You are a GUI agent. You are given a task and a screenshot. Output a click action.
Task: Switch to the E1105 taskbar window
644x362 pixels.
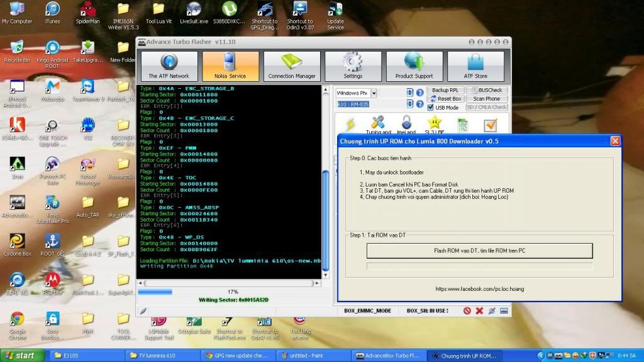pyautogui.click(x=87, y=356)
